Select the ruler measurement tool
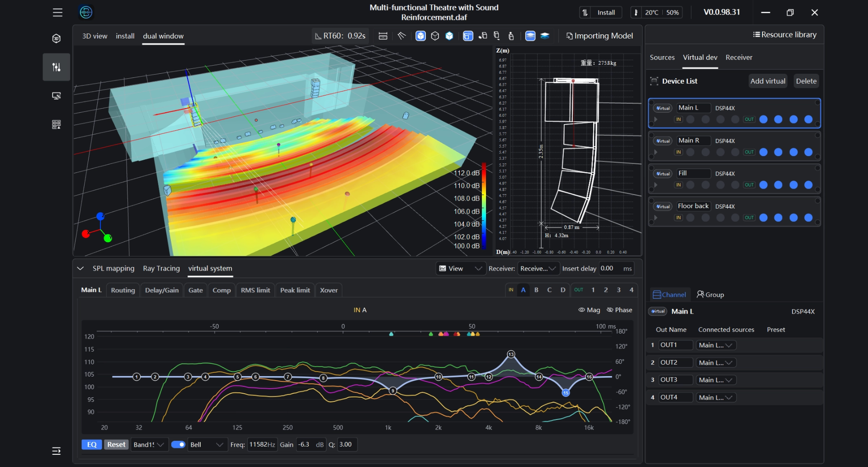This screenshot has width=868, height=467. 383,36
